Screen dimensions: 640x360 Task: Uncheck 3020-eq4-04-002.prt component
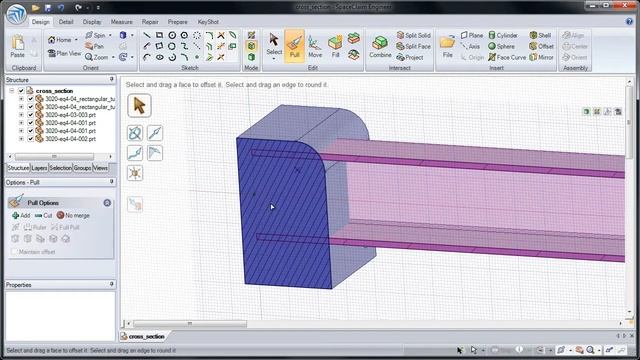pyautogui.click(x=30, y=139)
